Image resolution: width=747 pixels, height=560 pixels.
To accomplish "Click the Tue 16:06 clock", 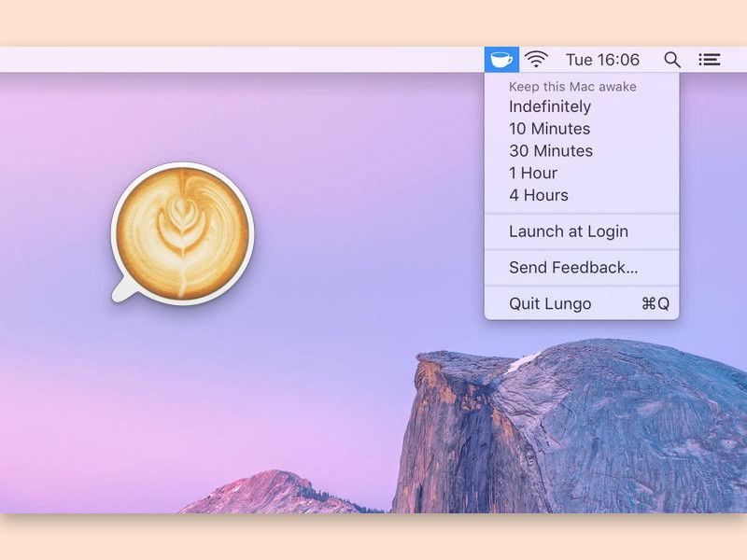I will pos(602,60).
